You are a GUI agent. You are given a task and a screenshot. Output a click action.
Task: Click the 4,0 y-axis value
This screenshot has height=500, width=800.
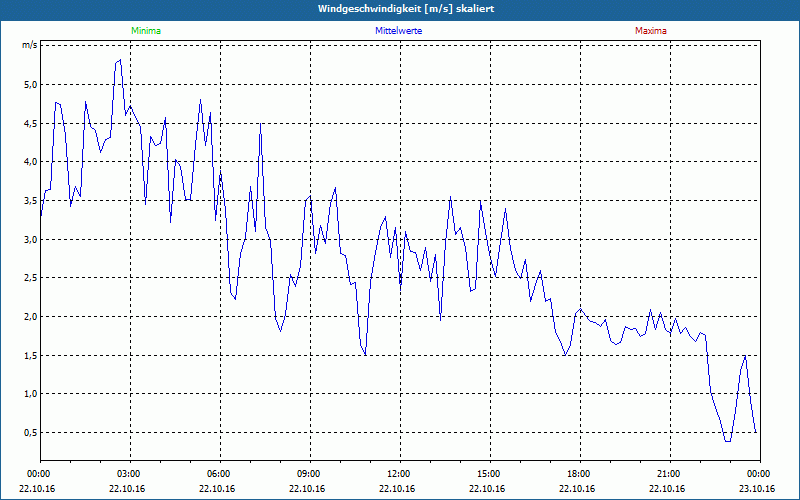point(31,162)
